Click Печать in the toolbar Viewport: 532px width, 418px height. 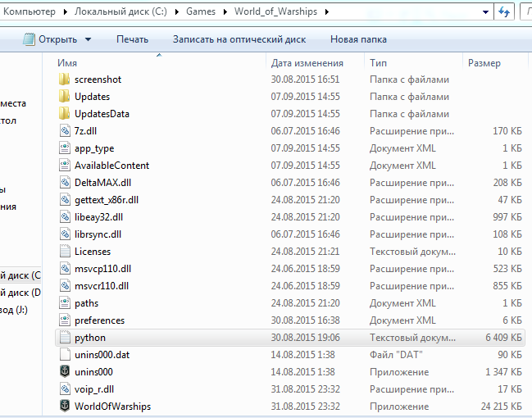pyautogui.click(x=132, y=39)
